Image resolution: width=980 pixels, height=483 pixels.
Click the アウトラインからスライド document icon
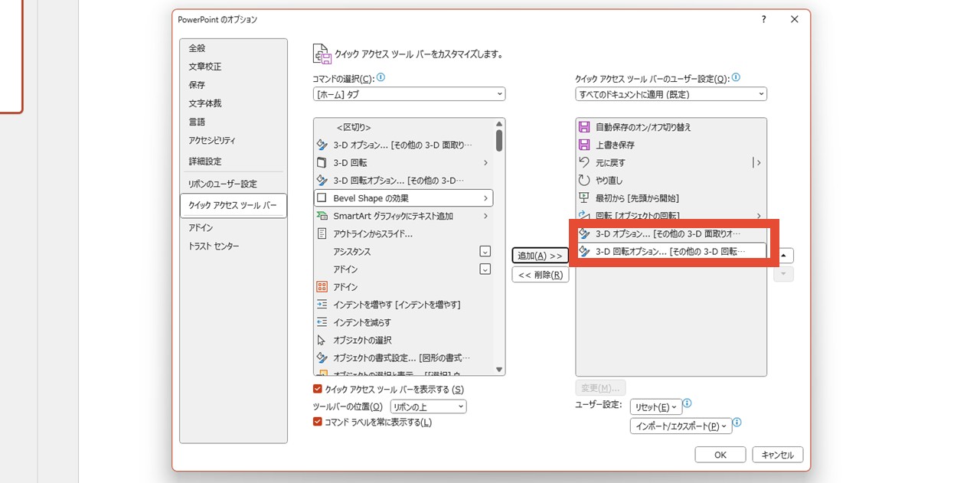322,233
